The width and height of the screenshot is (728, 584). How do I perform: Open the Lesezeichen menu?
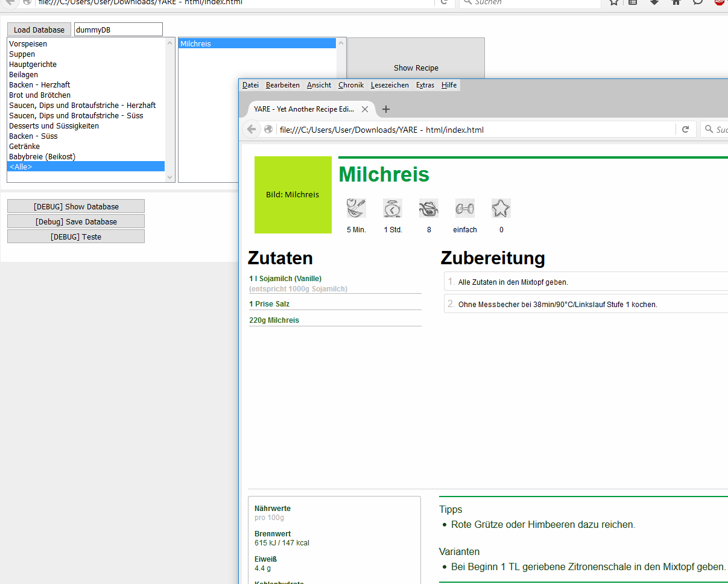[390, 85]
